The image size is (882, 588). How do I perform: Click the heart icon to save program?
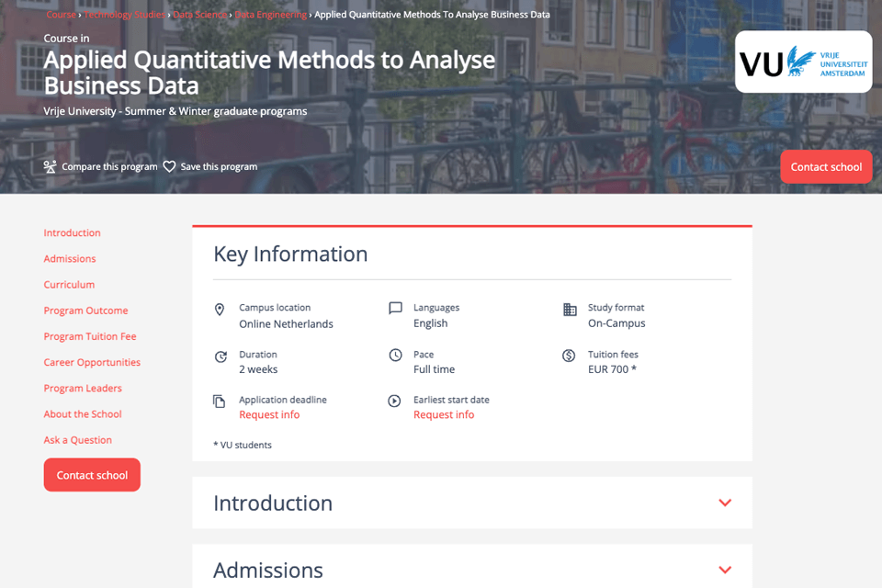click(x=169, y=166)
